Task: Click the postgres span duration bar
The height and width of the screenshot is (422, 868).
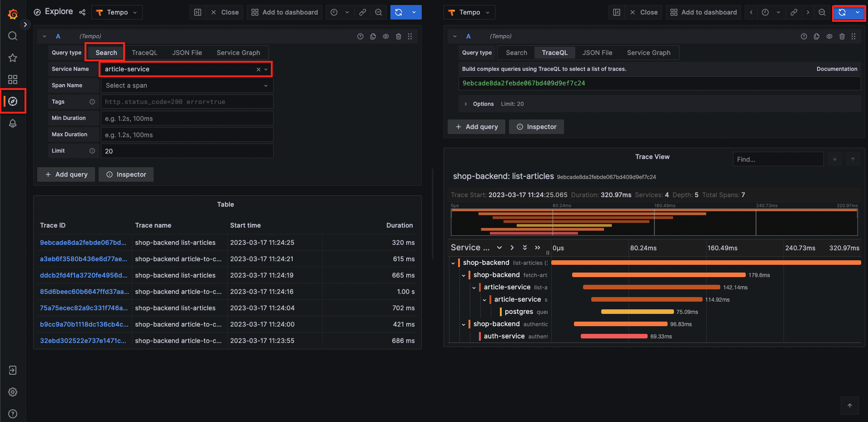Action: pyautogui.click(x=637, y=312)
